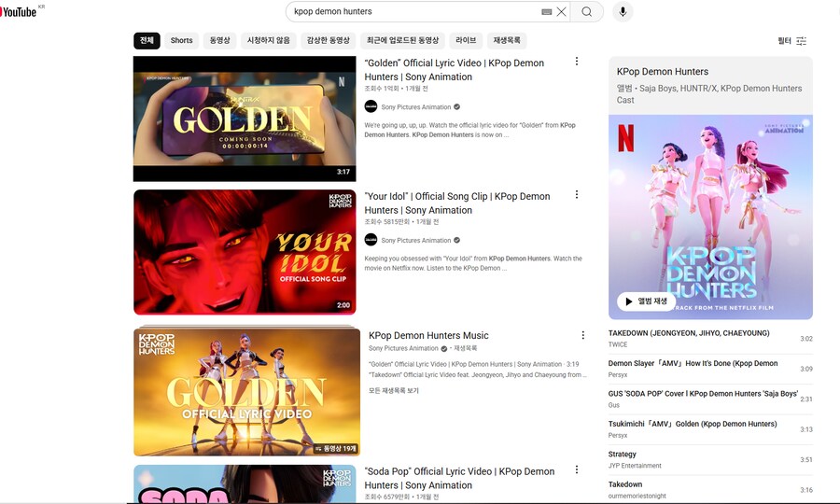Play Demon Slayer AMV How It's Done track
This screenshot has height=504, width=840.
710,369
